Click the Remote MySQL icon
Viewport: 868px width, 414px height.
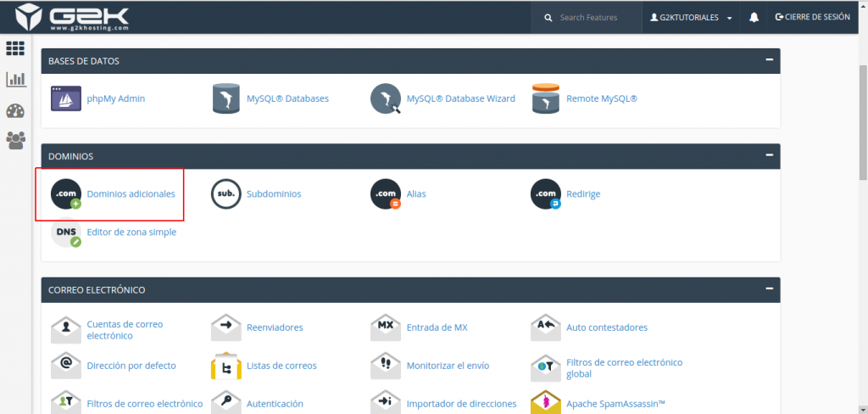pyautogui.click(x=545, y=98)
